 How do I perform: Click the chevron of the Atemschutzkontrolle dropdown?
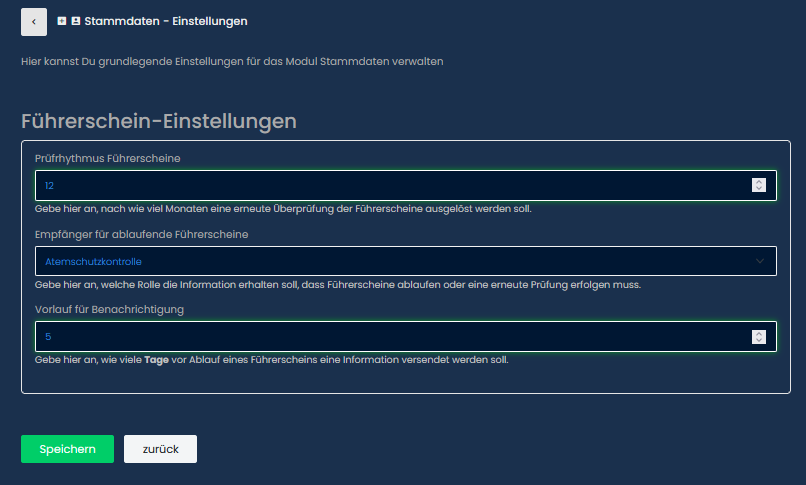click(759, 261)
